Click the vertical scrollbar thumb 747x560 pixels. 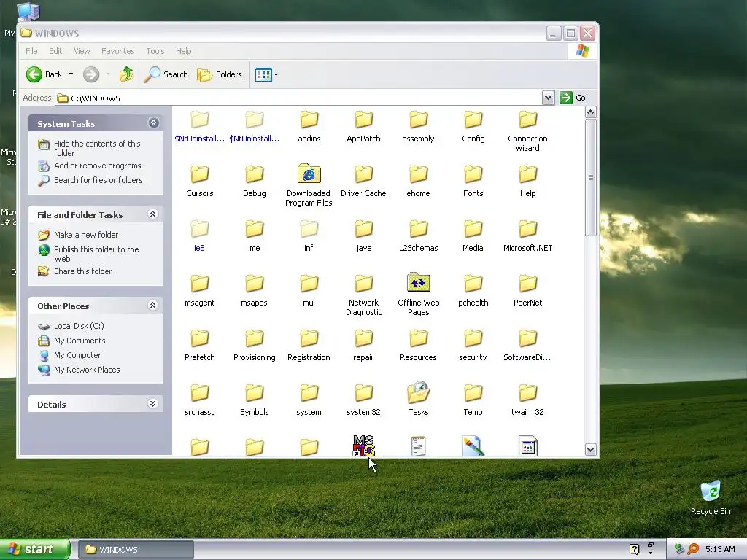[591, 177]
